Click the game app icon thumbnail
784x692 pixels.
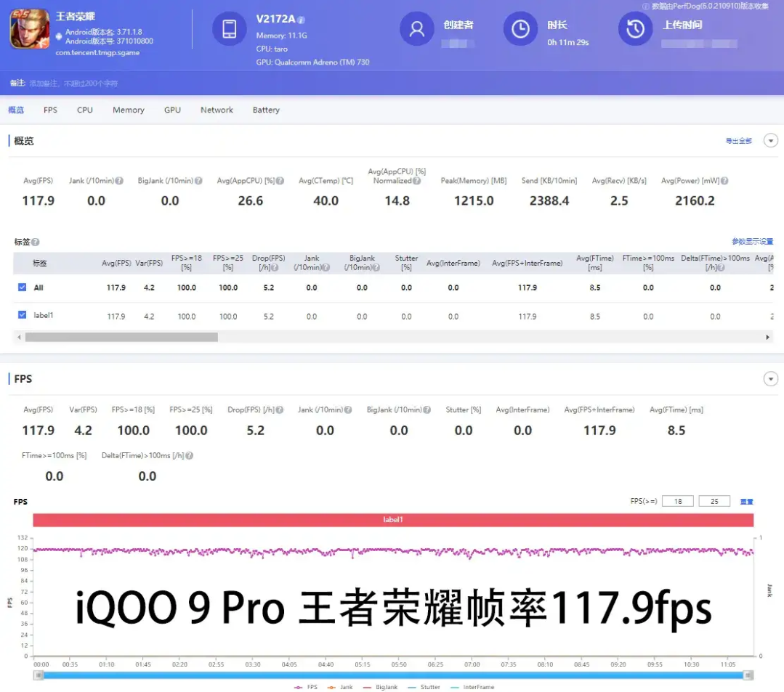(30, 28)
